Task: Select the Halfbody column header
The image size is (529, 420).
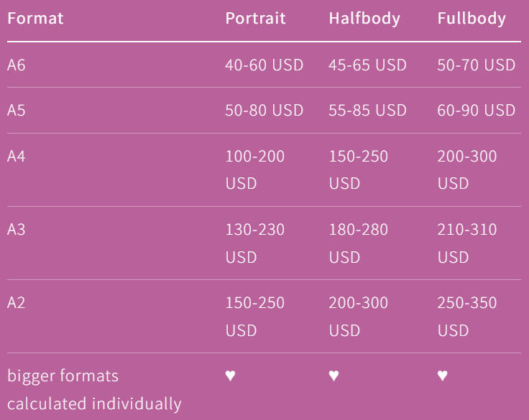Action: coord(364,18)
